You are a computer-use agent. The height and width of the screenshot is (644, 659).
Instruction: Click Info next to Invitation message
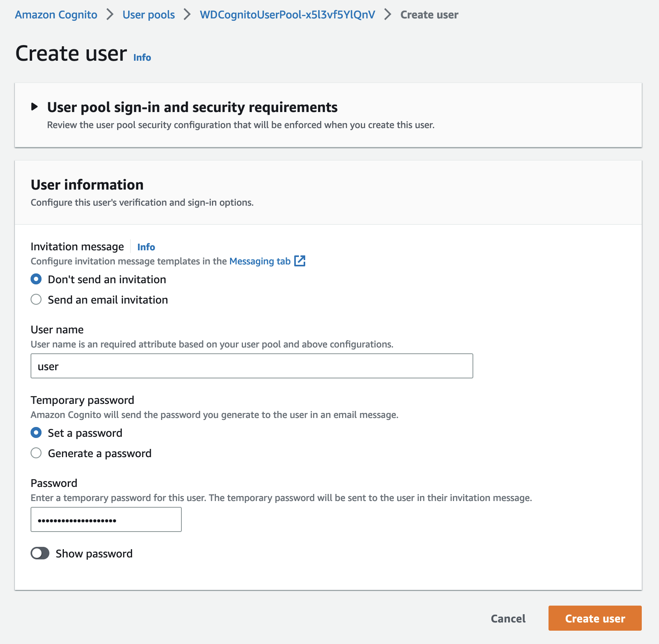pos(146,247)
